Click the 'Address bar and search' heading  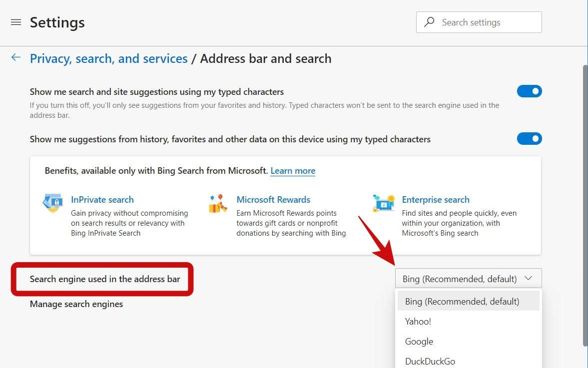(266, 59)
